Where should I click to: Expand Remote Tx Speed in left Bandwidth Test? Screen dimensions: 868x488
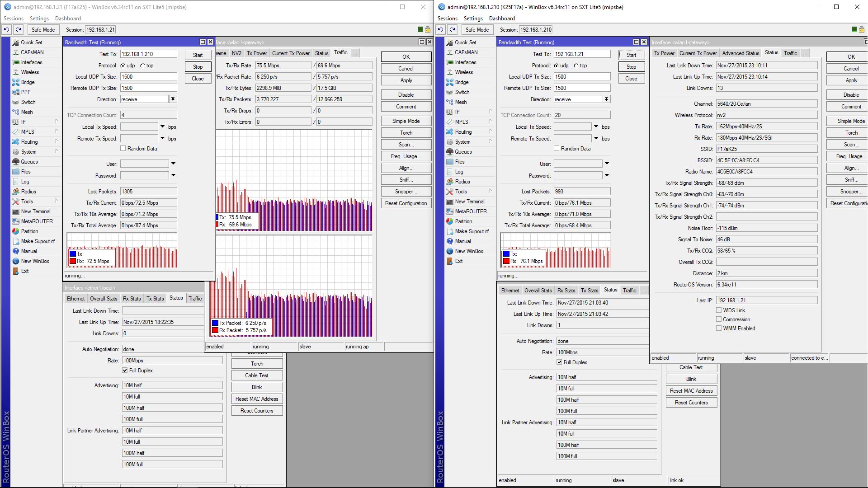coord(162,139)
